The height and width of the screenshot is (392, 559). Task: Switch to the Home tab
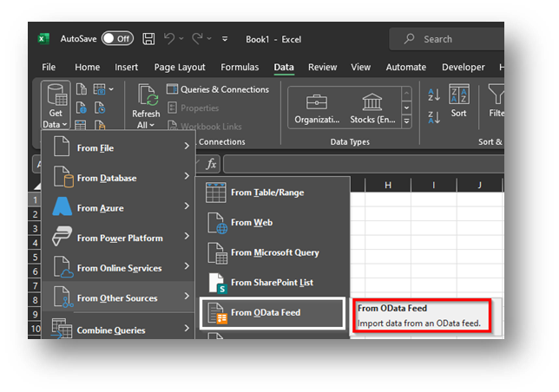pos(87,67)
